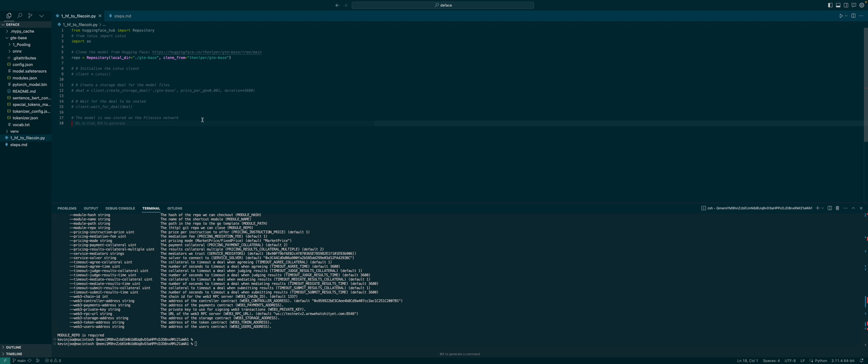Viewport: 868px width, 364px height.
Task: Open pytorch_model.bin file
Action: click(25, 85)
